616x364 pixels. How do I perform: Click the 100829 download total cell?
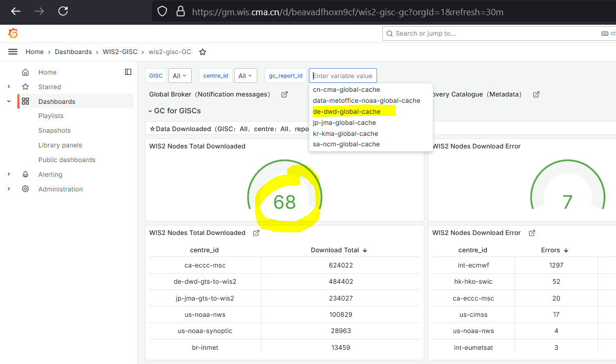click(x=341, y=315)
